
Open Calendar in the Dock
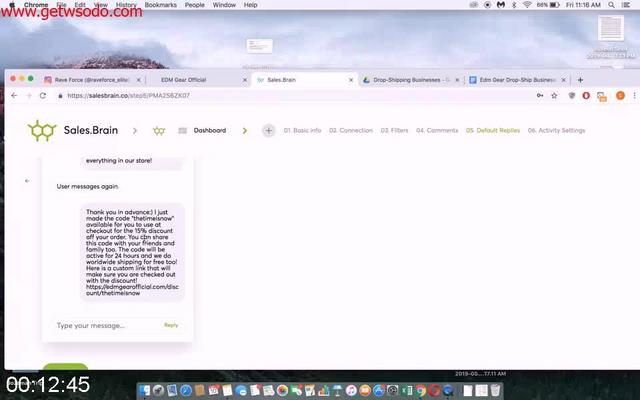213,391
